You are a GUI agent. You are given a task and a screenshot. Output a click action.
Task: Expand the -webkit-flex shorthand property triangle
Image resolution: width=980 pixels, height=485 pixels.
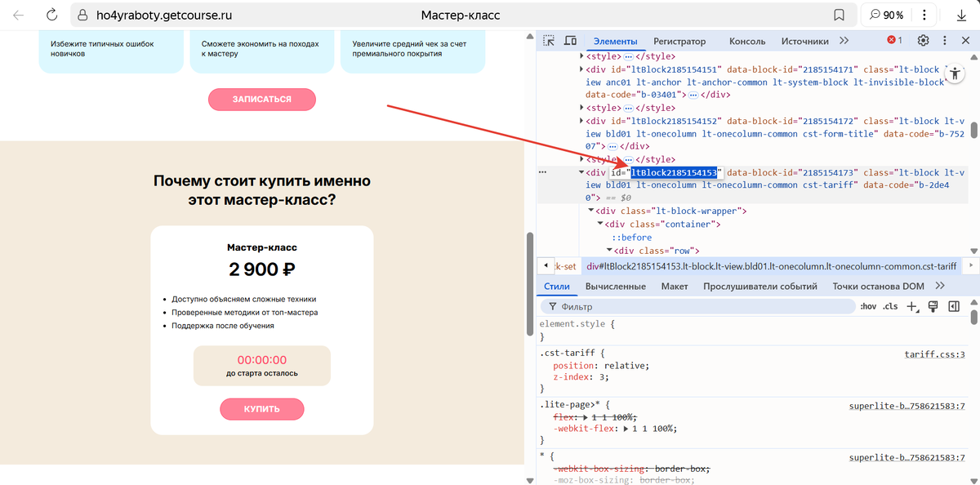point(626,428)
